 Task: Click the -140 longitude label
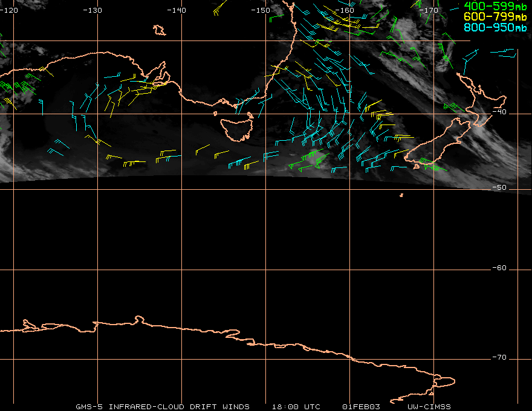click(177, 10)
